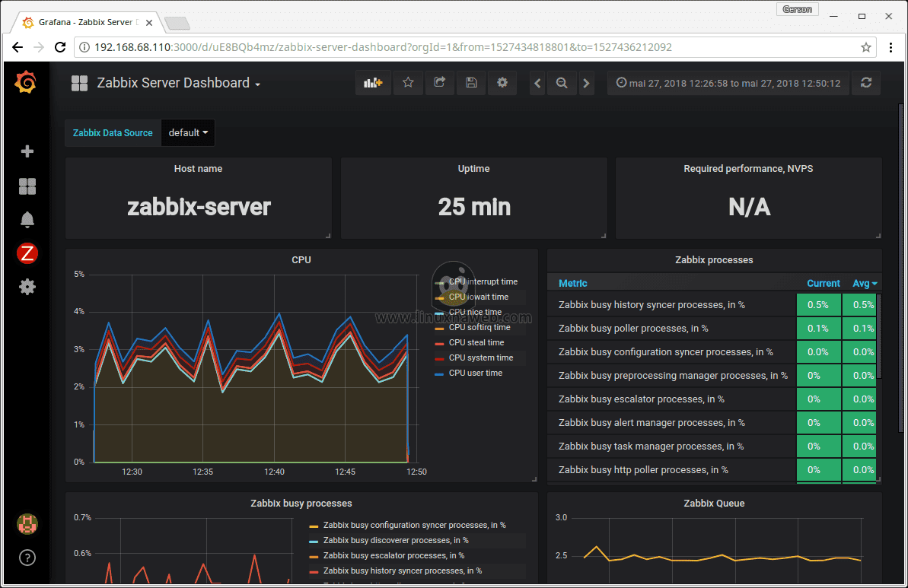Reload the browser page
908x588 pixels.
[x=60, y=47]
